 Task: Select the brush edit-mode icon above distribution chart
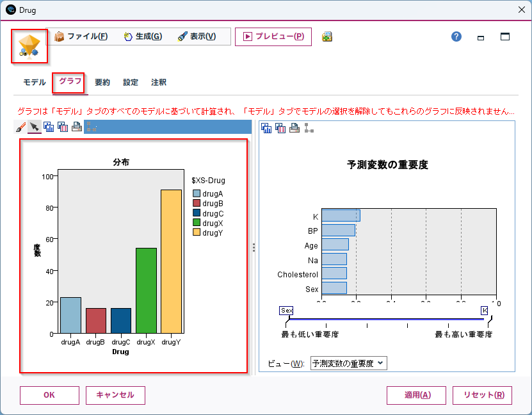coord(20,127)
